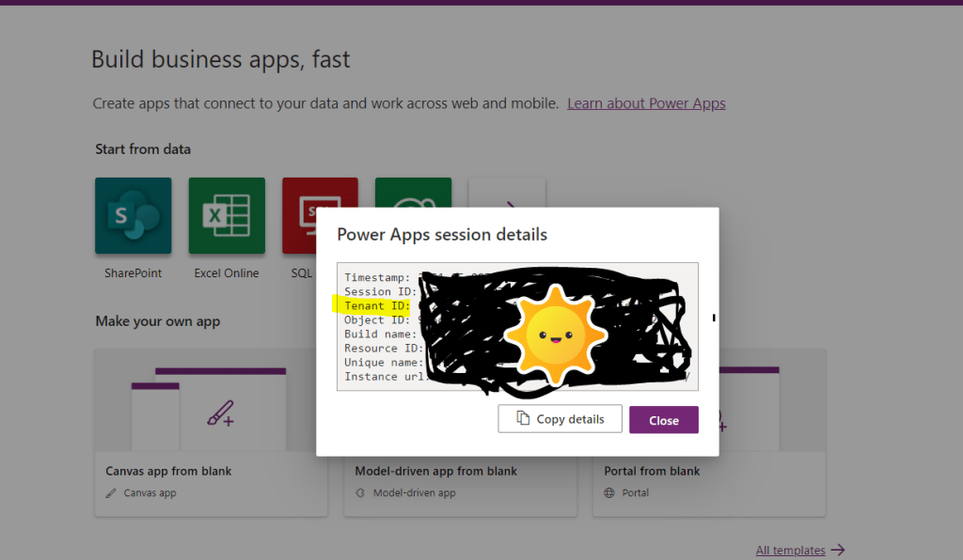
Task: Select the Excel Online tile icon
Action: click(227, 215)
